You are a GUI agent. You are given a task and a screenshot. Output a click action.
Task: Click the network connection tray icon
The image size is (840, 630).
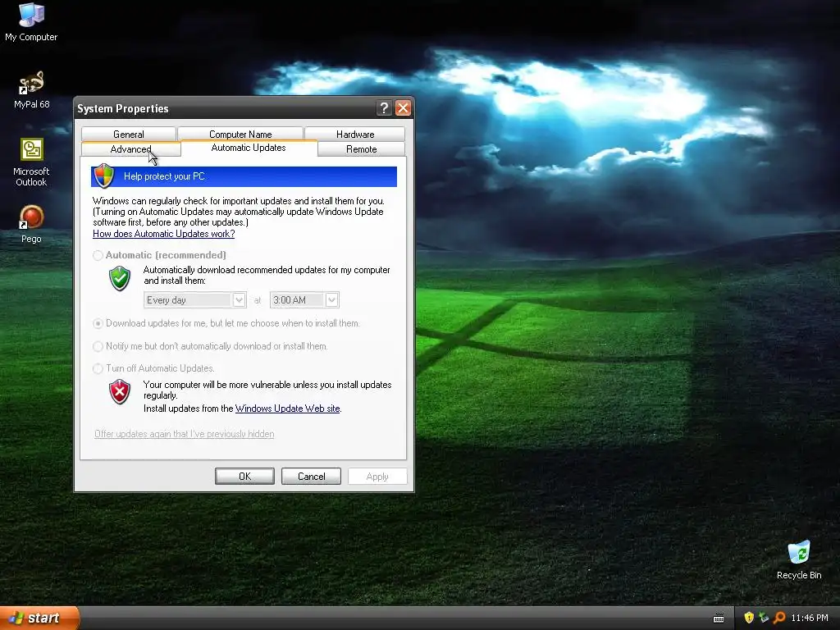pyautogui.click(x=764, y=618)
